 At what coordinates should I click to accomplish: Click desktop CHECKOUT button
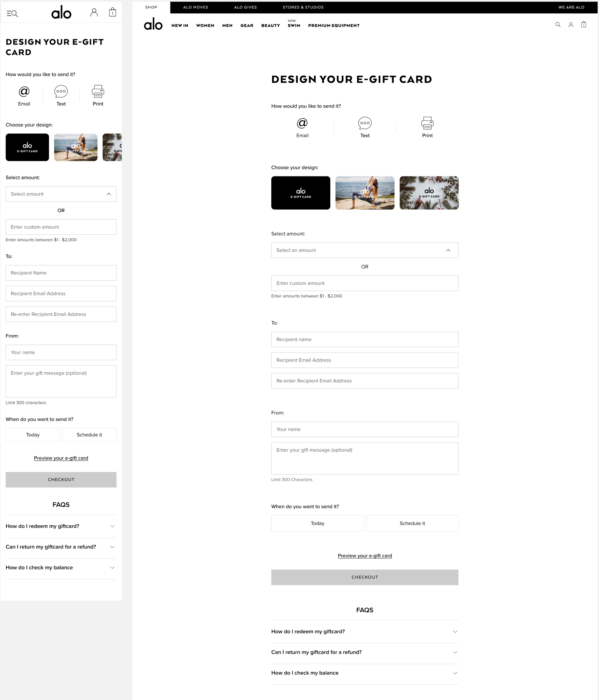coord(365,577)
